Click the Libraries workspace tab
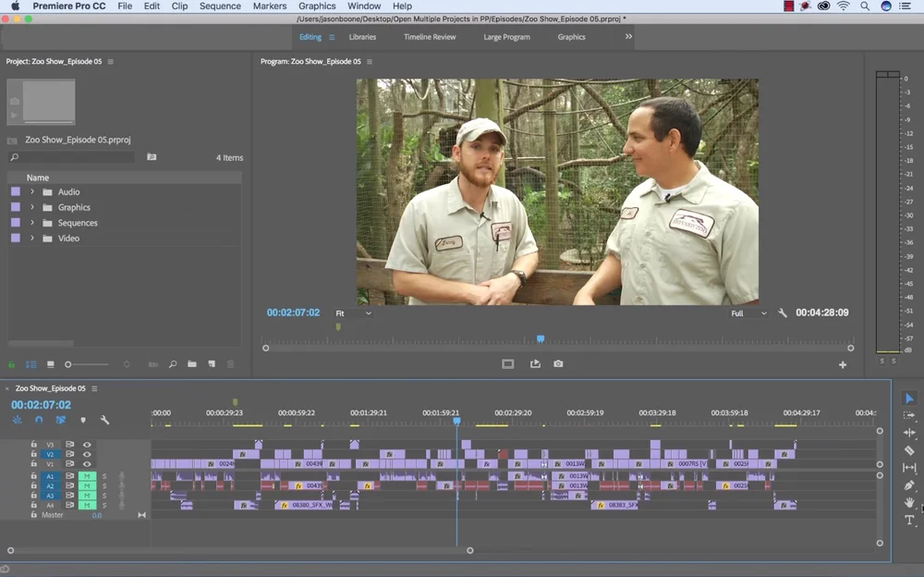Screen dimensions: 924x577 point(362,37)
